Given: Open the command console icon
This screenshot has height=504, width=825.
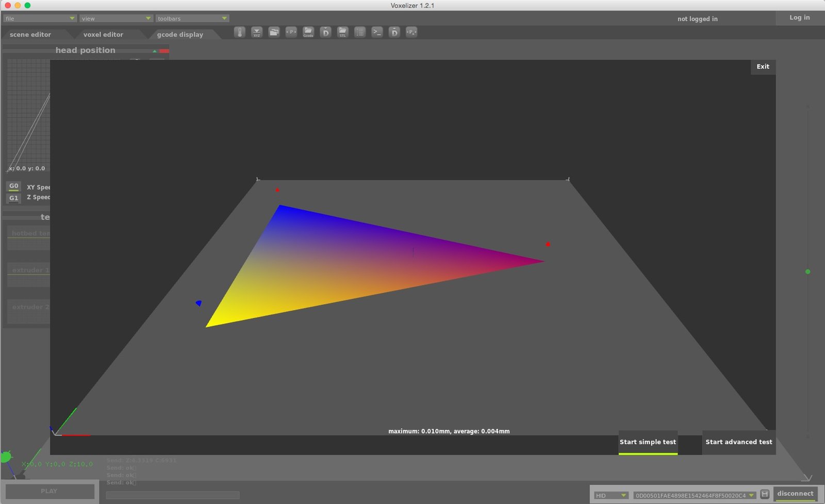Looking at the screenshot, I should 377,32.
